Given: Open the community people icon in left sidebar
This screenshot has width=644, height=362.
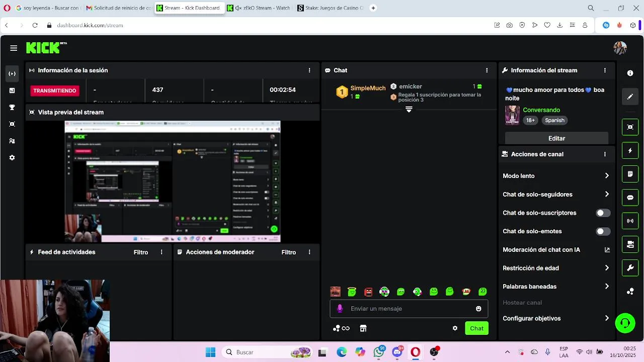Looking at the screenshot, I should coord(12,141).
